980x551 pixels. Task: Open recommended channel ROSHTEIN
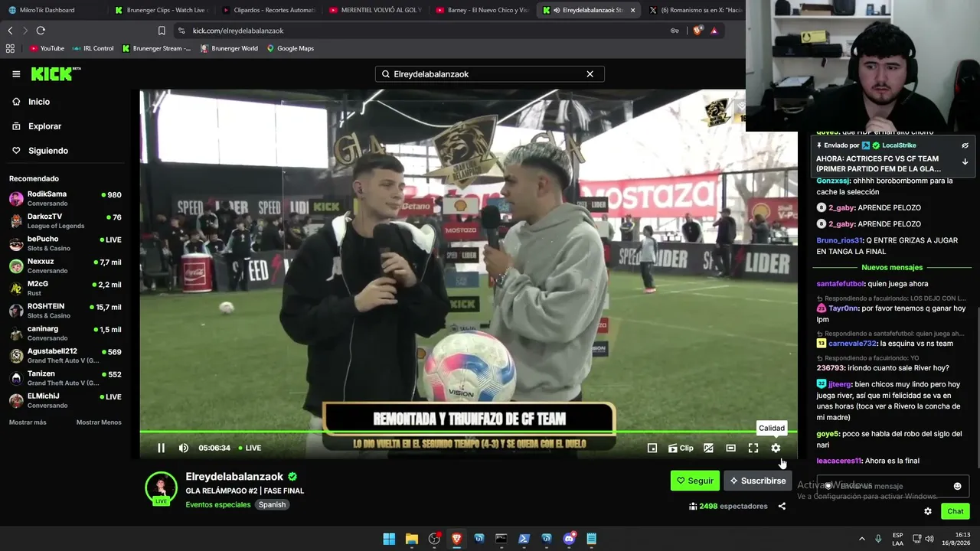coord(65,311)
